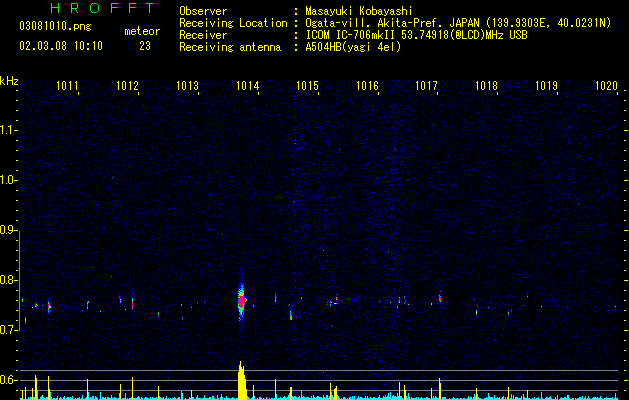Click antenna value A504HB(yagi 4el)
The height and width of the screenshot is (400, 629).
[353, 47]
